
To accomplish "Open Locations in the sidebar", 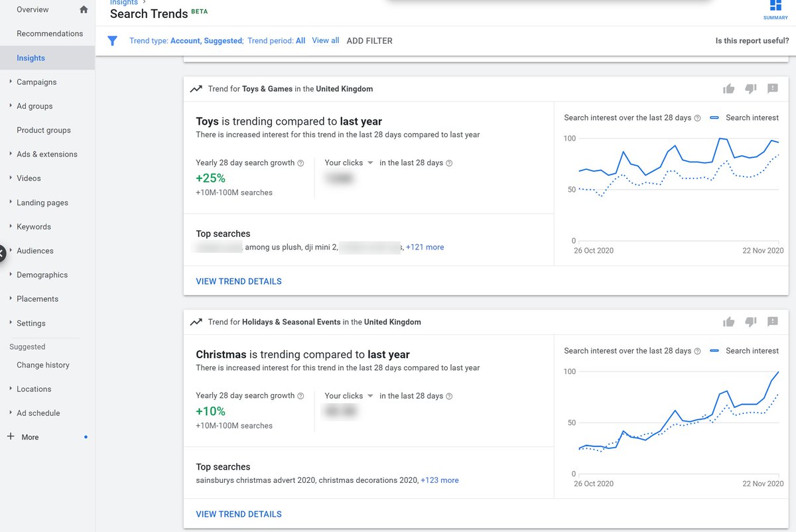I will coord(34,389).
